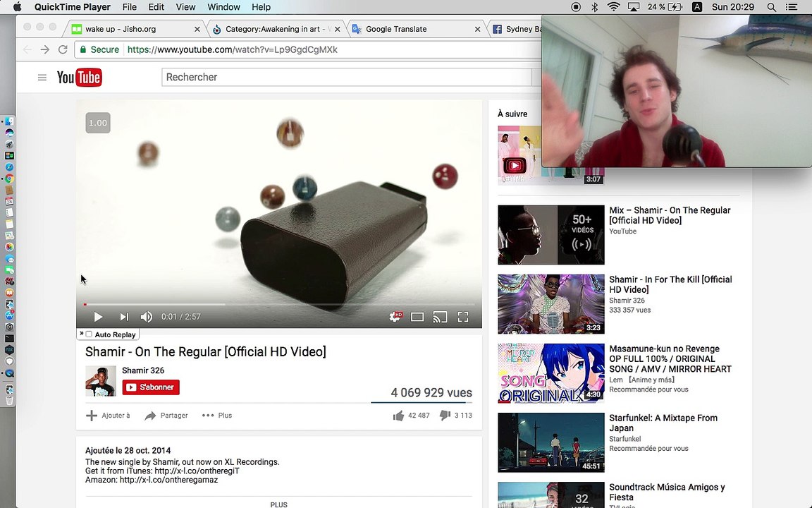Open the Mix – Shamir On The Regular playlist
The image size is (812, 508).
(670, 215)
